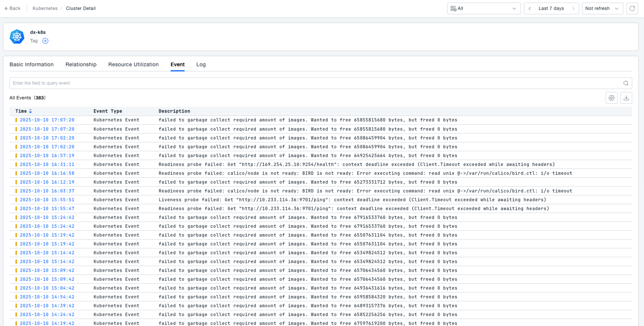Viewport: 644px width, 326px height.
Task: Click the dx-k8s Kubernetes logo
Action: point(17,36)
